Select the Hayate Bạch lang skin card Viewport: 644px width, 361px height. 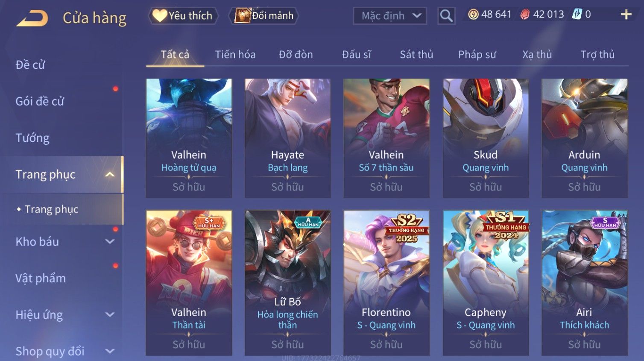288,138
